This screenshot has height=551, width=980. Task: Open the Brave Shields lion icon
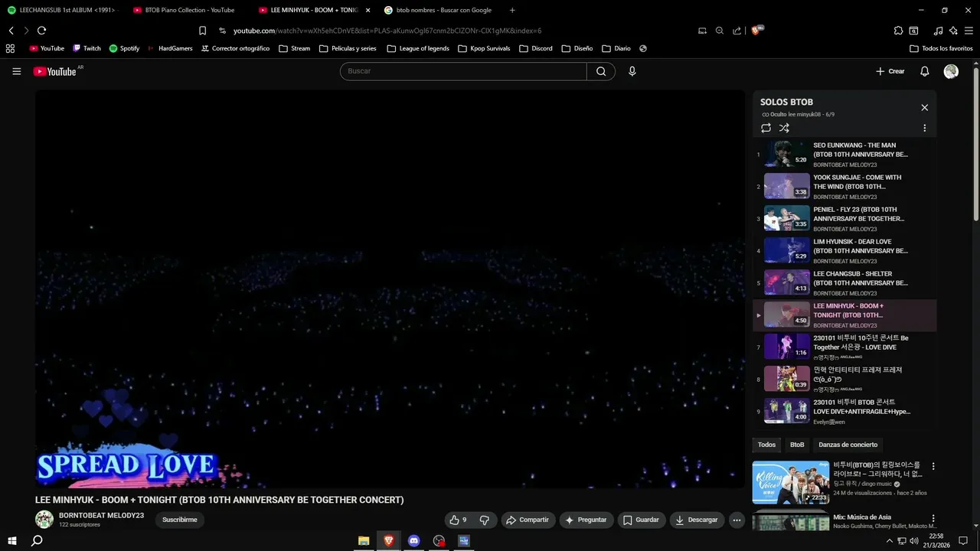point(756,31)
